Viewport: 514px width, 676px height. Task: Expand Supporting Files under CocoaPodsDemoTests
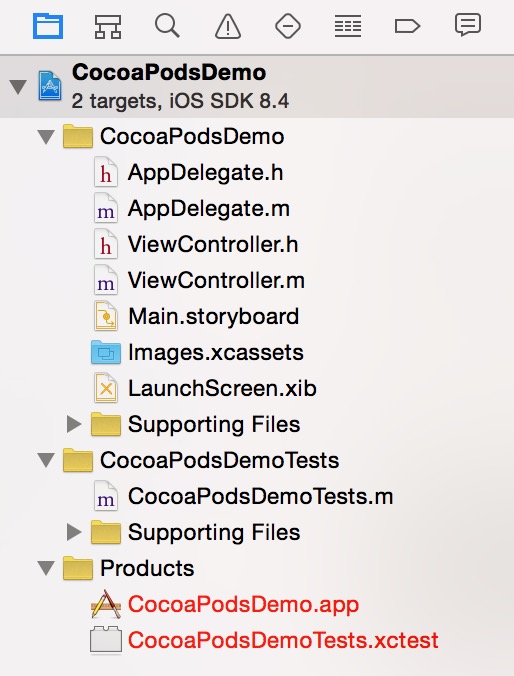click(74, 532)
